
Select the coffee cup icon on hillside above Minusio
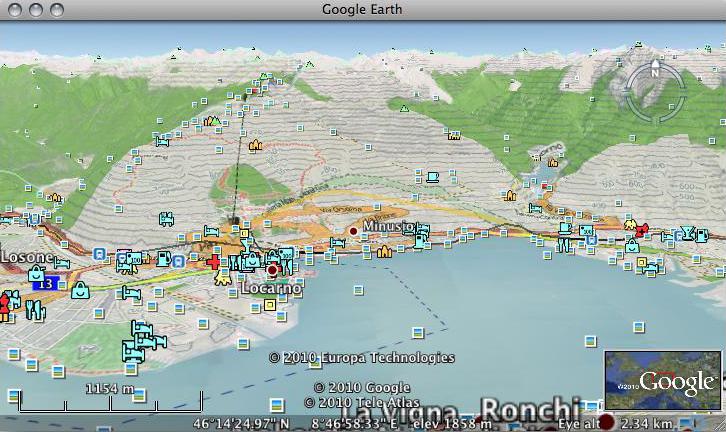432,177
